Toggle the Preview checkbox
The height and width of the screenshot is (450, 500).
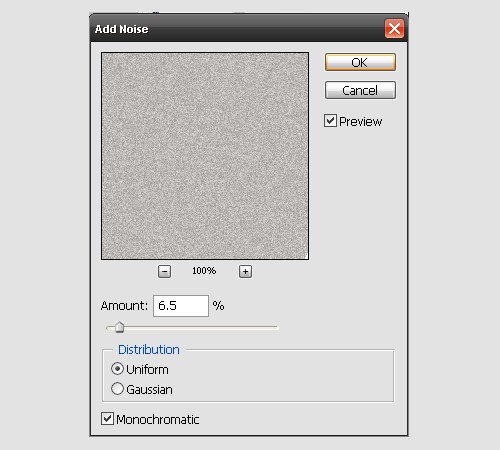point(330,121)
